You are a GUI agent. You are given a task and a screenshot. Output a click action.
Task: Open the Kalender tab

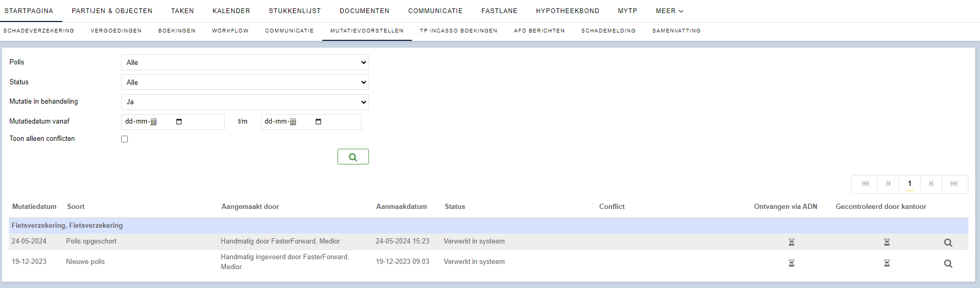click(x=231, y=11)
